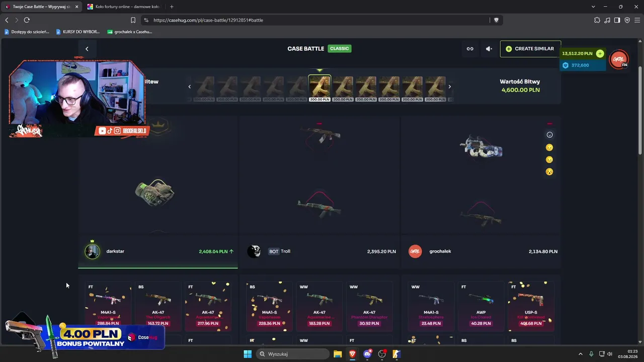Click the 4,600.00 PLN battle value

[521, 90]
